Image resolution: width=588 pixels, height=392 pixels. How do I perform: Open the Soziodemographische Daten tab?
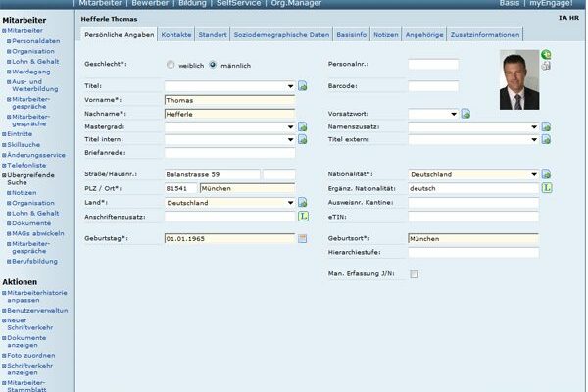coord(281,35)
